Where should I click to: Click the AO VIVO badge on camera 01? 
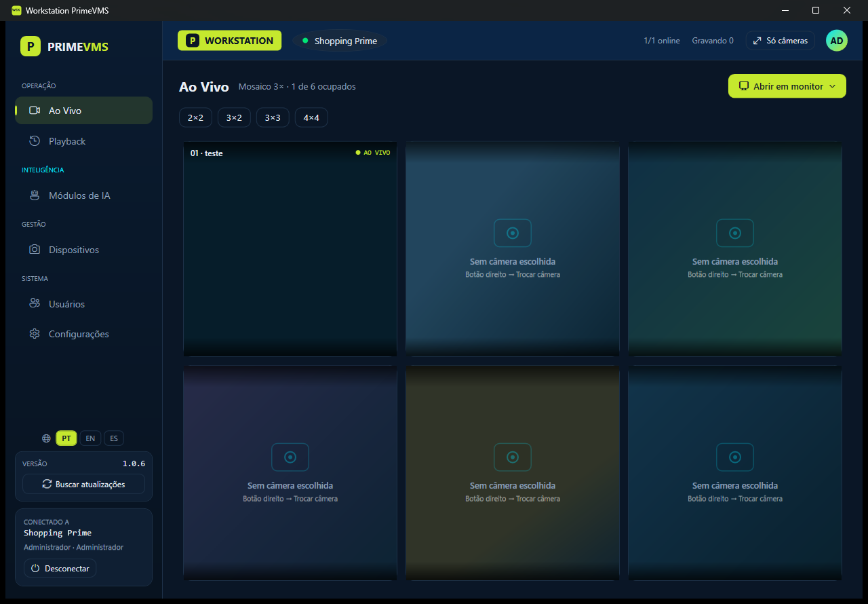pos(373,153)
